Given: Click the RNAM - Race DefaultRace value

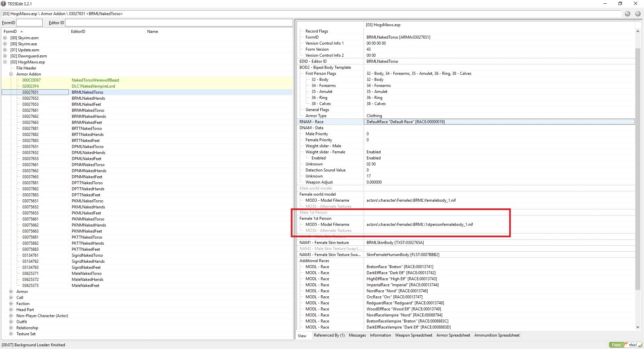Looking at the screenshot, I should pos(499,122).
